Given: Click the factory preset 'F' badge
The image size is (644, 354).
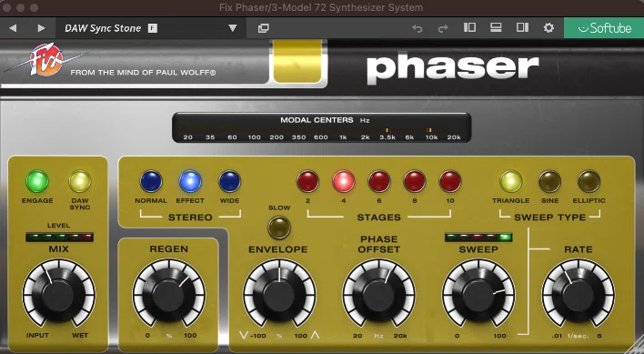Looking at the screenshot, I should pyautogui.click(x=153, y=28).
